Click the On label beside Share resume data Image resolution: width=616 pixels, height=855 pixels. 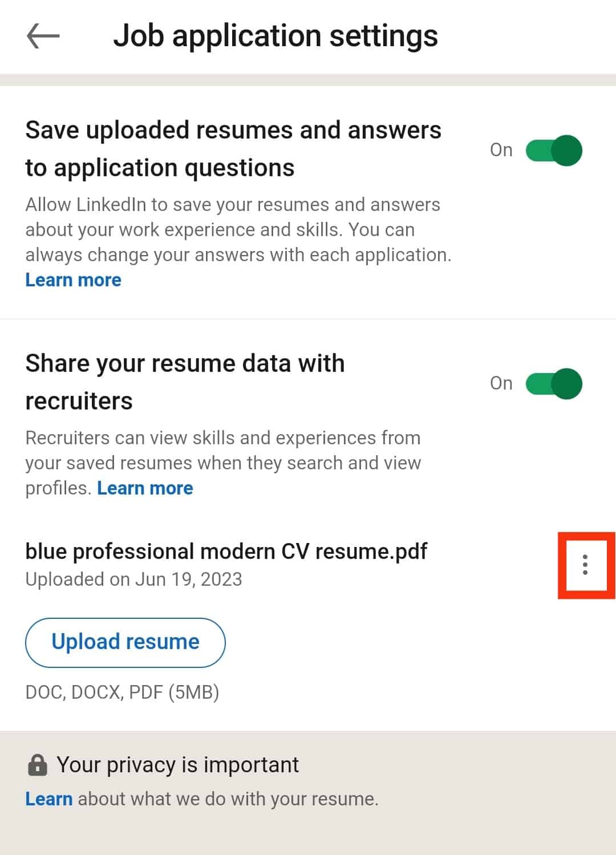501,383
